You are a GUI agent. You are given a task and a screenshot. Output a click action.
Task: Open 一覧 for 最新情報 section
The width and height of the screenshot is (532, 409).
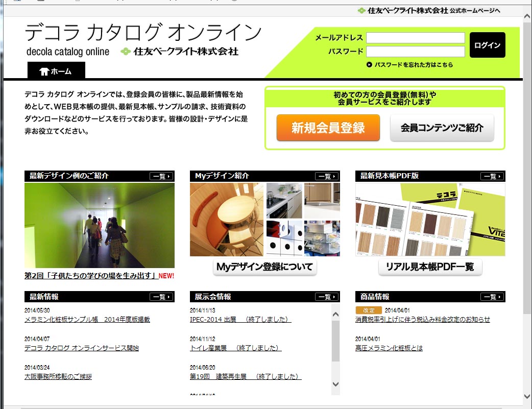(161, 297)
